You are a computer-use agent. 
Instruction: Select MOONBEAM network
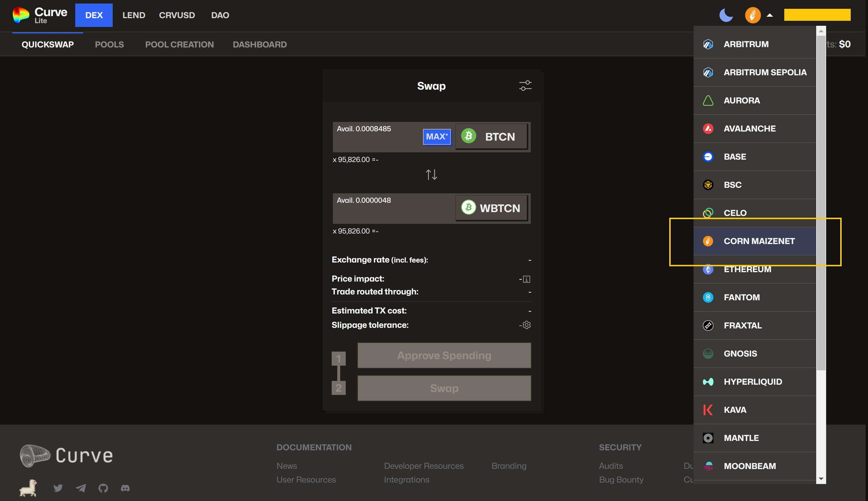pos(754,466)
